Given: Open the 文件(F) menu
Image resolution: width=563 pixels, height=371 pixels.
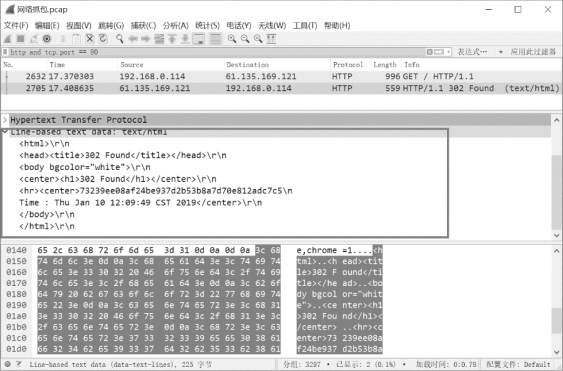Looking at the screenshot, I should click(x=16, y=25).
